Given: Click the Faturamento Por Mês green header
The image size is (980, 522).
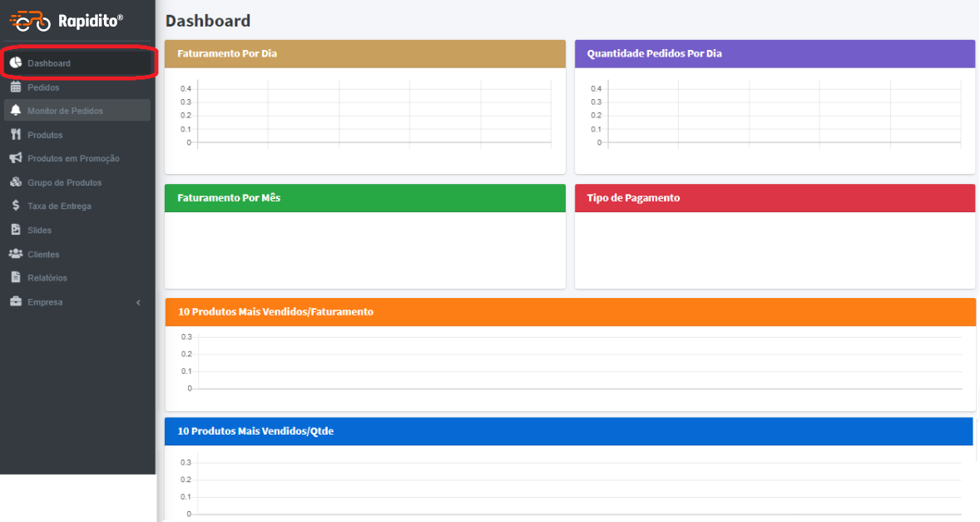Looking at the screenshot, I should pos(365,198).
